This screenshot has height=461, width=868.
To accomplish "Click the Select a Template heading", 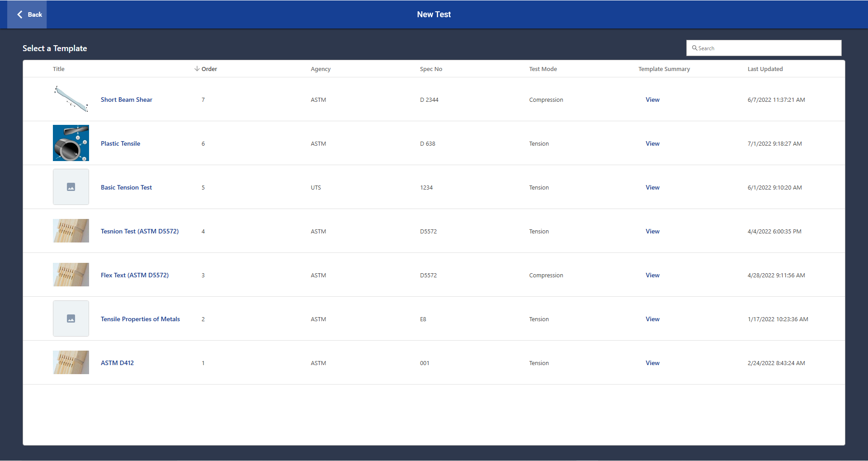I will (55, 48).
